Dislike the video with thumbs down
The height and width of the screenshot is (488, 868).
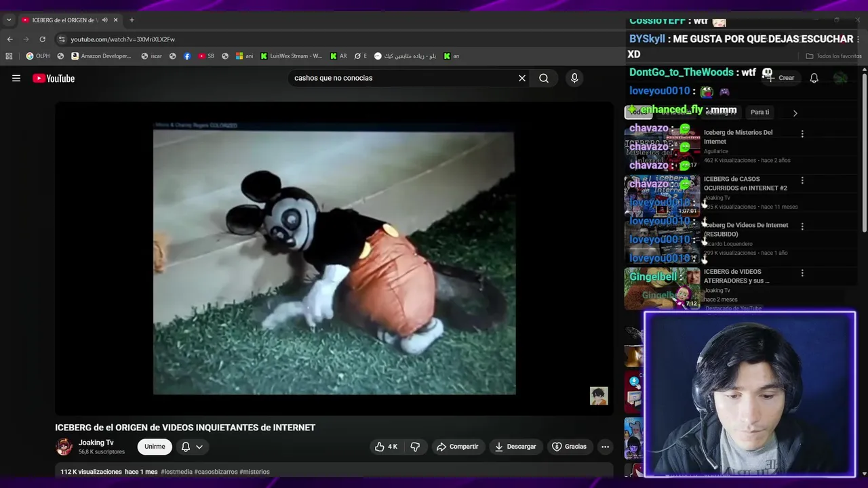tap(415, 447)
